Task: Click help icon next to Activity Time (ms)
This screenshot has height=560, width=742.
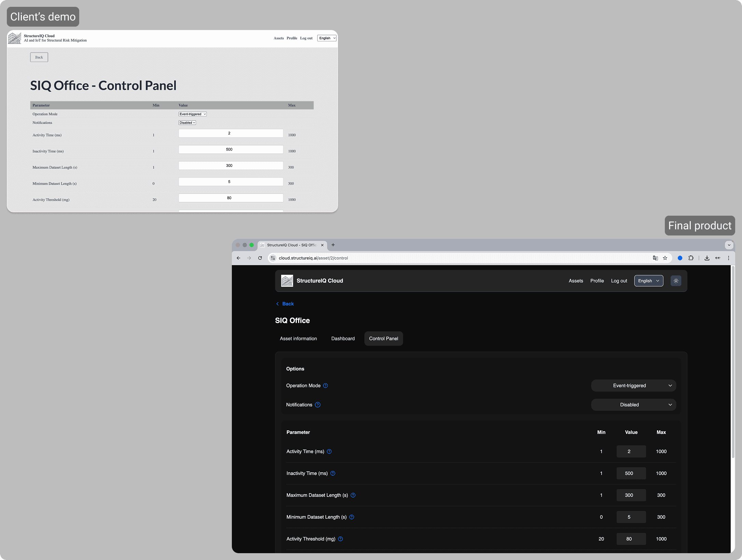Action: 329,451
